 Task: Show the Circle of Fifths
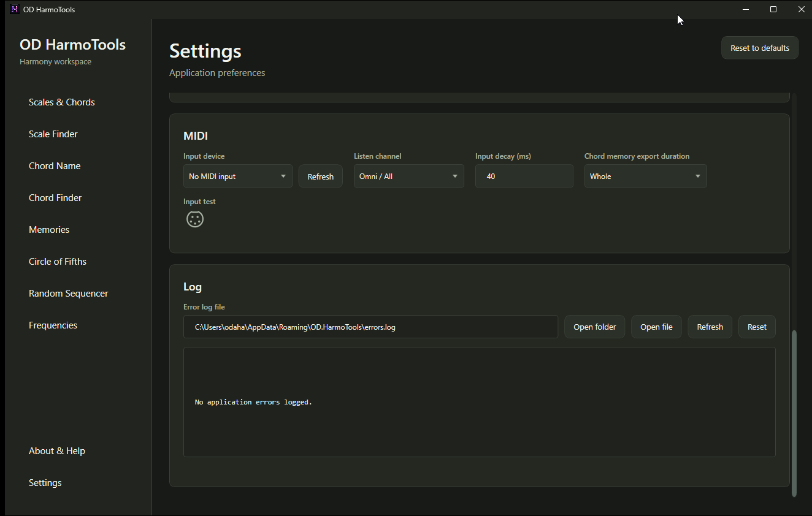coord(58,262)
